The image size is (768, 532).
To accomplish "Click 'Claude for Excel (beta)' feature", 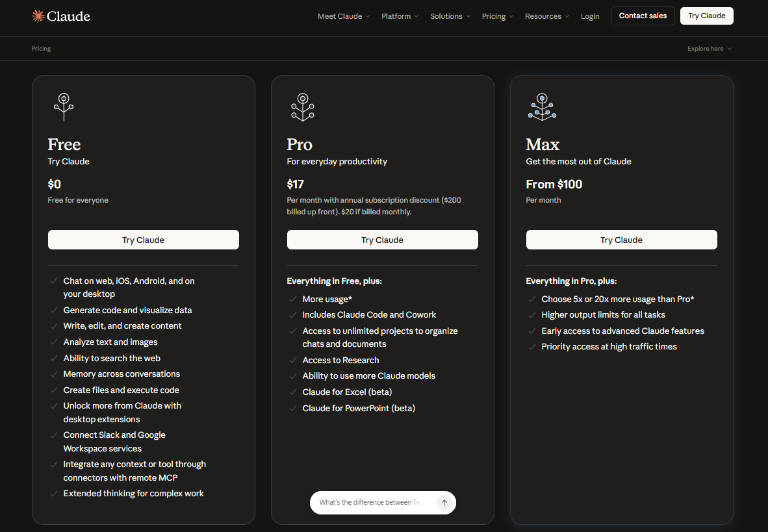I will (347, 392).
